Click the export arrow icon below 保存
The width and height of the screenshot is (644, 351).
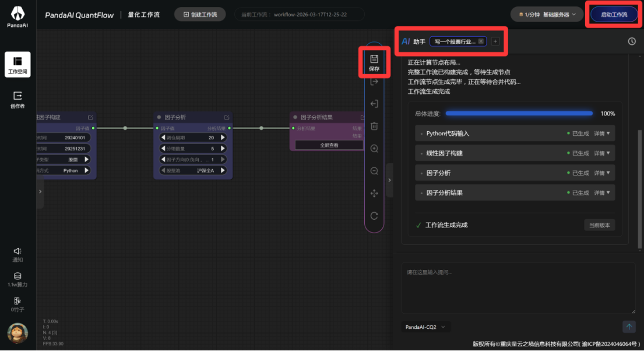[x=374, y=82]
